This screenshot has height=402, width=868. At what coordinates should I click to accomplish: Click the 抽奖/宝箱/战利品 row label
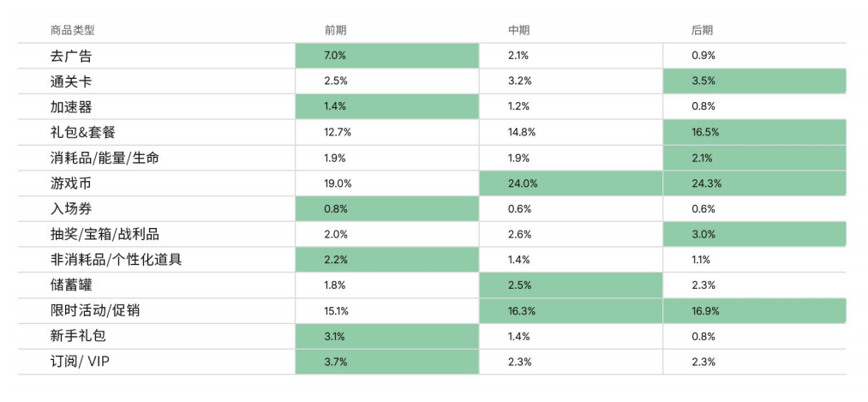click(x=105, y=235)
